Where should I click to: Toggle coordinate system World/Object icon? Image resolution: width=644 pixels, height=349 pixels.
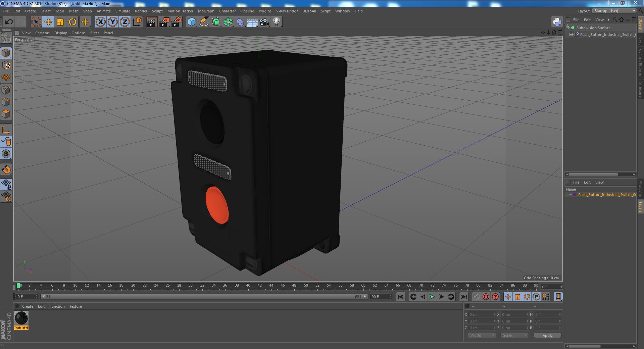[x=137, y=22]
